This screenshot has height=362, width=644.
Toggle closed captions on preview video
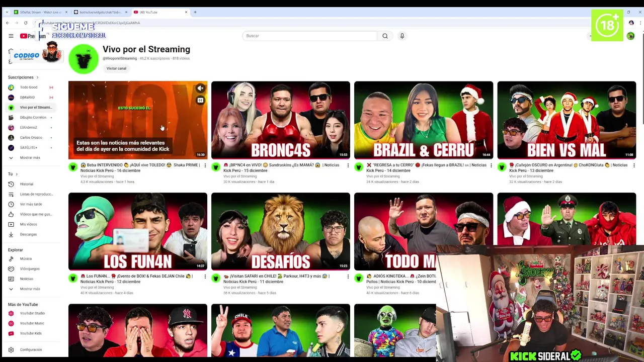200,100
